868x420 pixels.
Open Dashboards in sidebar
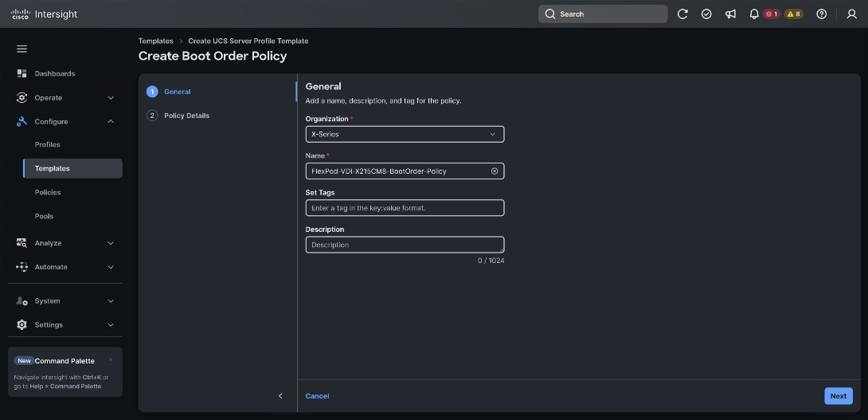pyautogui.click(x=55, y=73)
